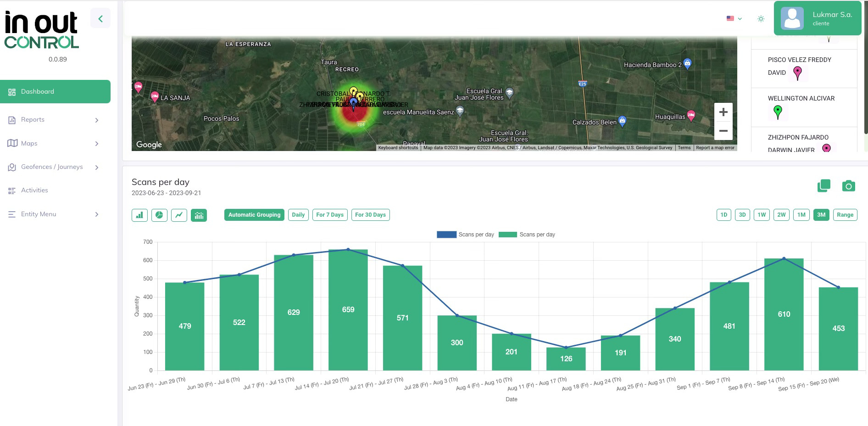Switch to the pie chart view

(159, 214)
